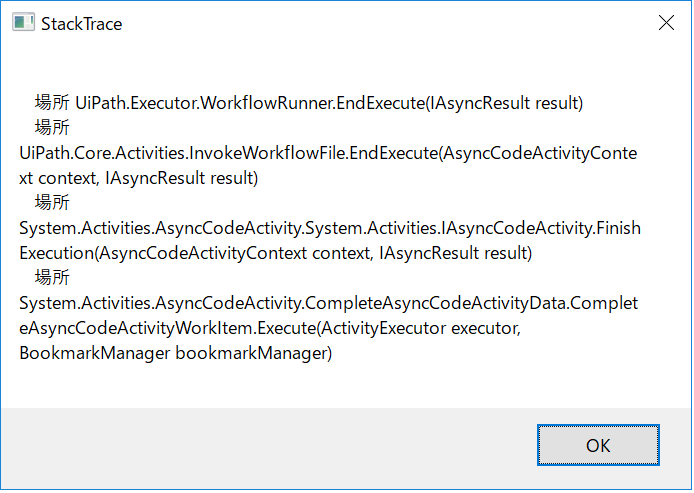Click the StackTrace title text
This screenshot has width=694, height=493.
pyautogui.click(x=81, y=24)
